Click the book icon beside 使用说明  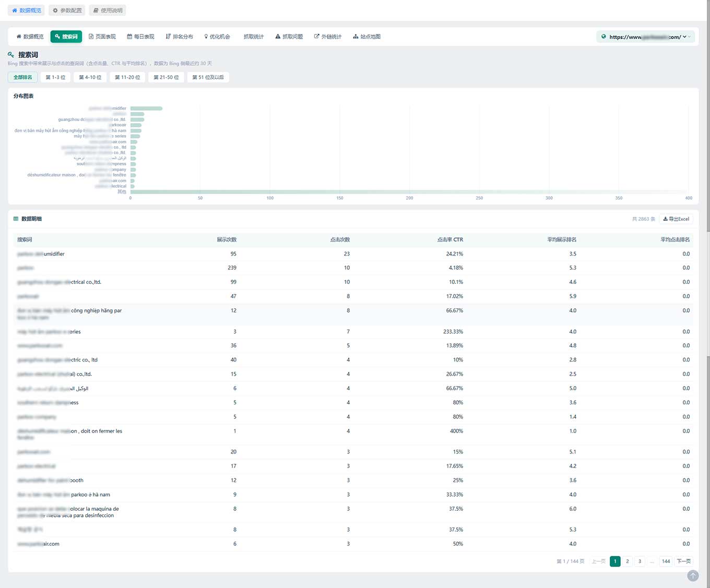96,10
